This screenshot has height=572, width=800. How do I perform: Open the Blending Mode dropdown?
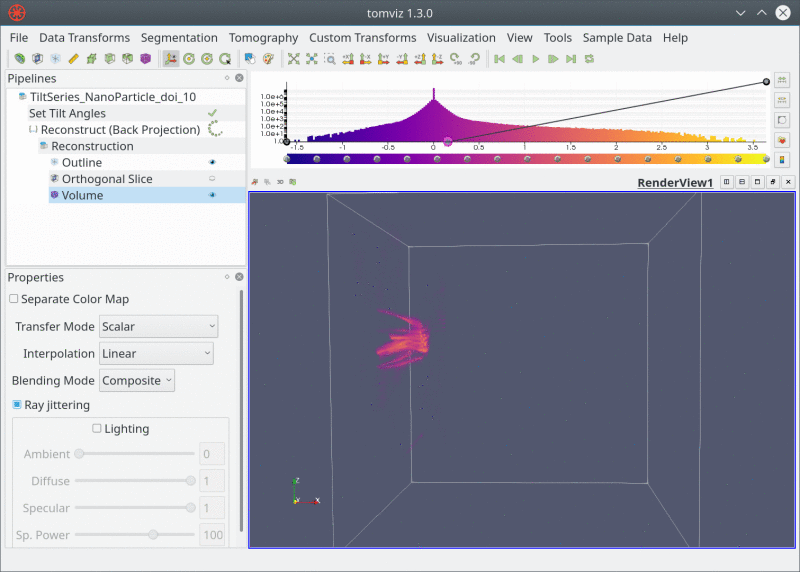click(137, 381)
